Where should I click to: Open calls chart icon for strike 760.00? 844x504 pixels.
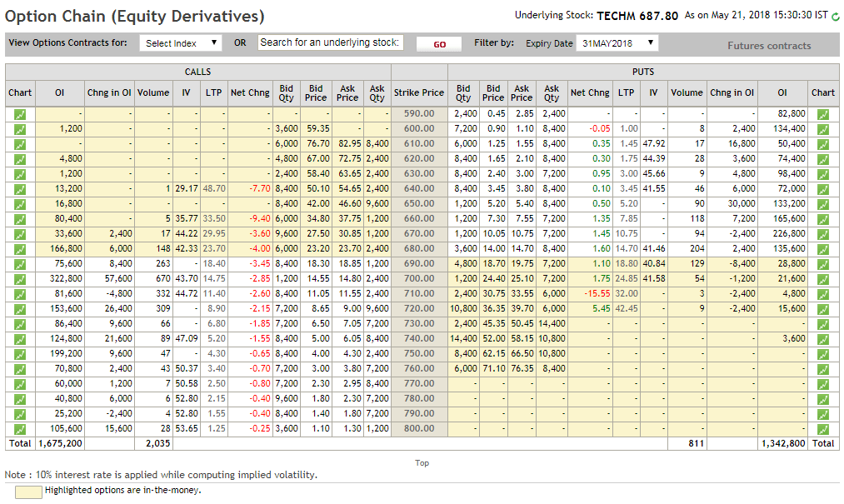pos(20,369)
